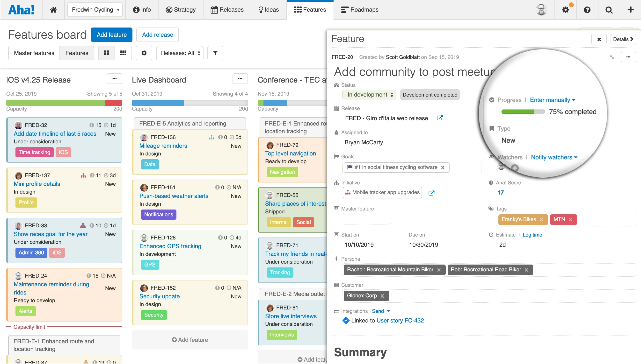Toggle to Master features view
The image size is (641, 364).
tap(34, 53)
